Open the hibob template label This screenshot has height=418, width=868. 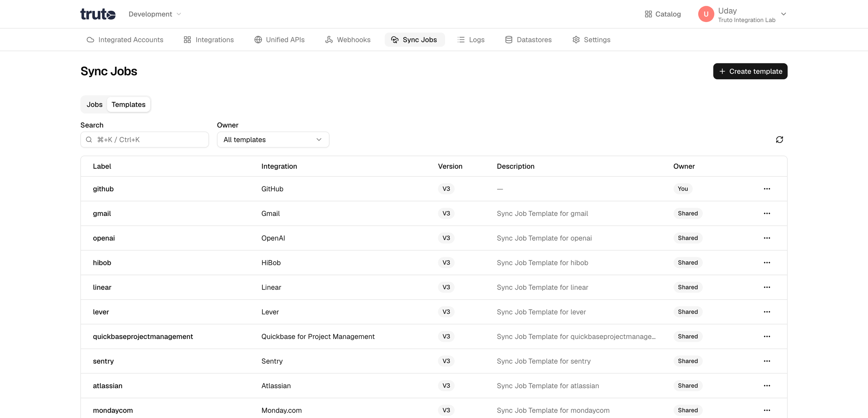[x=102, y=263]
